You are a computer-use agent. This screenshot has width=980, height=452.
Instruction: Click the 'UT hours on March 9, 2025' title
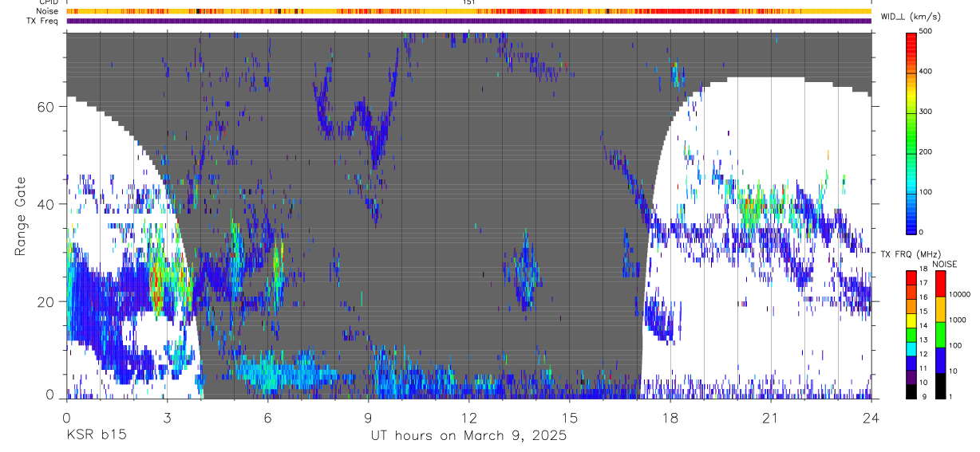point(468,436)
